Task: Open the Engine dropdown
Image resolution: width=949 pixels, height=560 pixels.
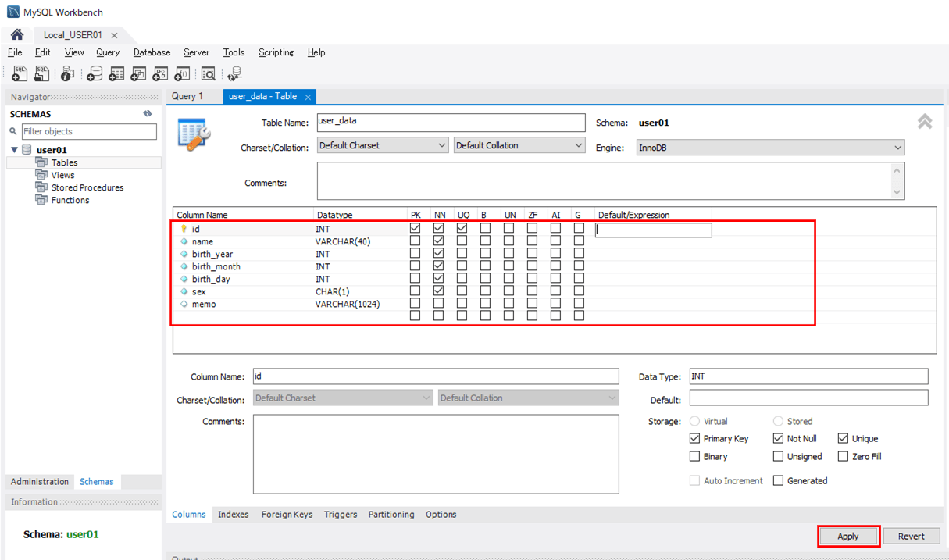Action: [769, 148]
